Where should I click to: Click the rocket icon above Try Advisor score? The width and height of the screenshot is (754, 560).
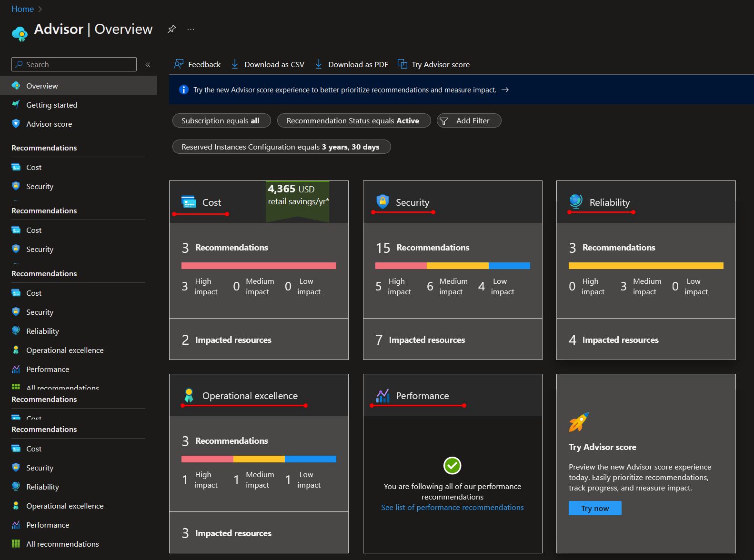click(579, 422)
